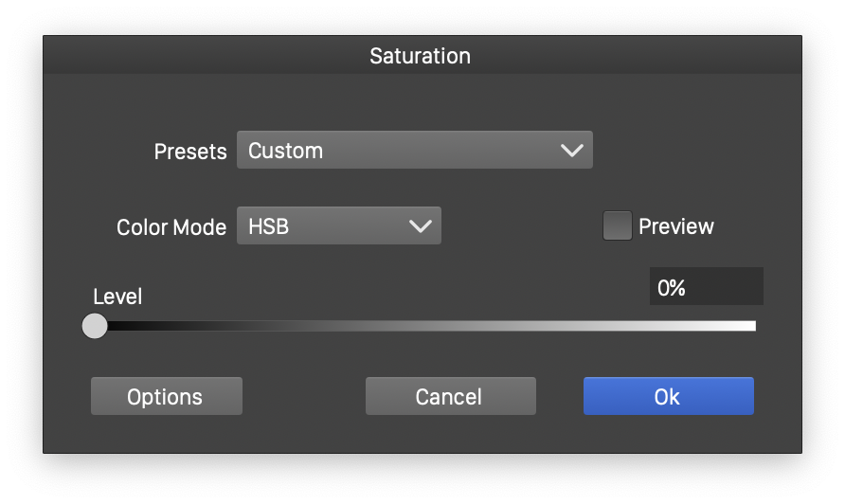Screen dimensions: 845x504
Task: Click the Level label above the slider
Action: coord(117,297)
